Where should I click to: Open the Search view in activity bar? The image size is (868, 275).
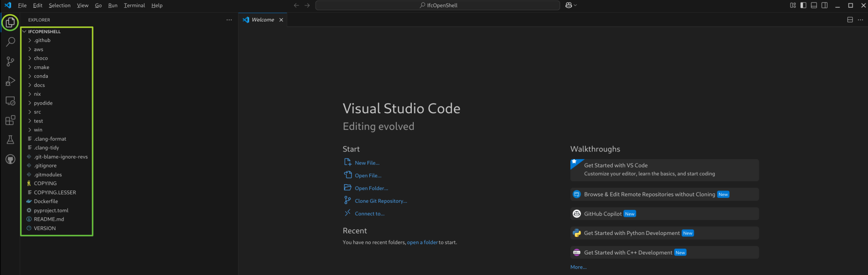[x=10, y=42]
